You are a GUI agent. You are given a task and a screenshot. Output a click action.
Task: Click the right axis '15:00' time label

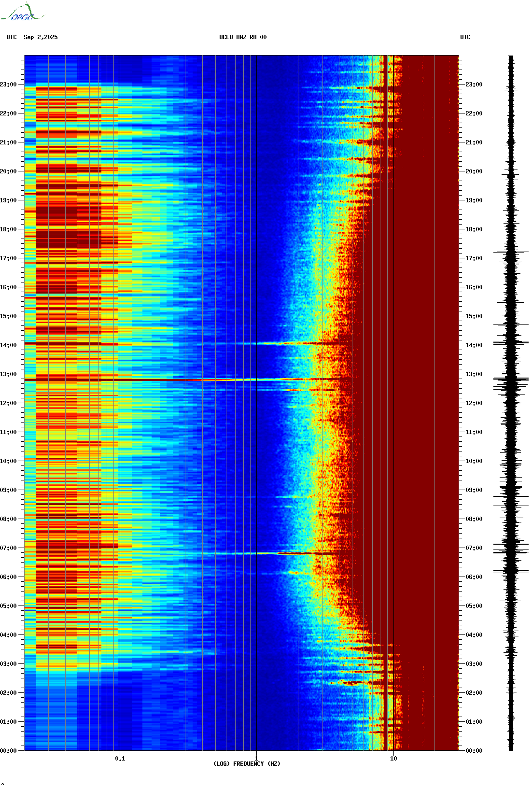tap(474, 316)
